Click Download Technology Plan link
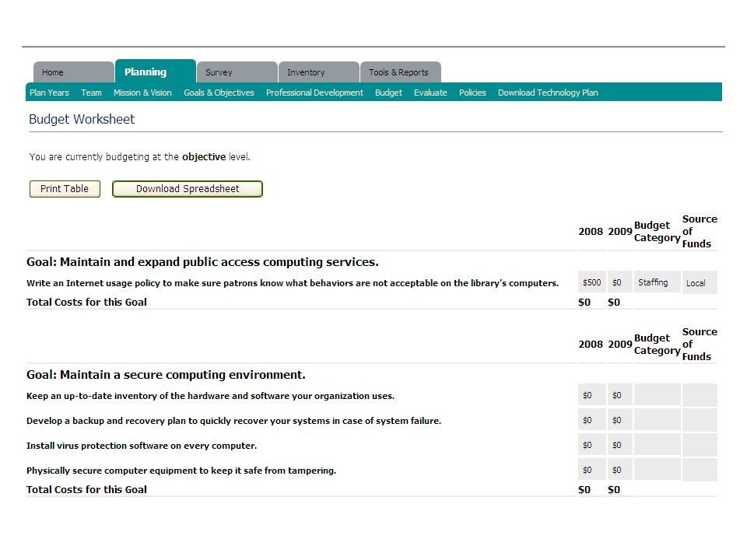Viewport: 747px width, 560px height. tap(548, 93)
